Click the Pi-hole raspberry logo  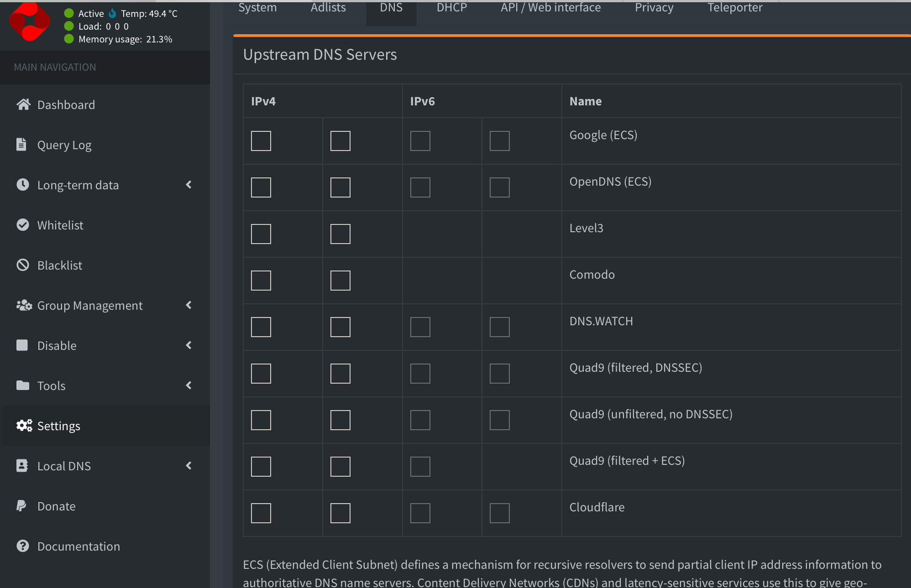pos(30,21)
